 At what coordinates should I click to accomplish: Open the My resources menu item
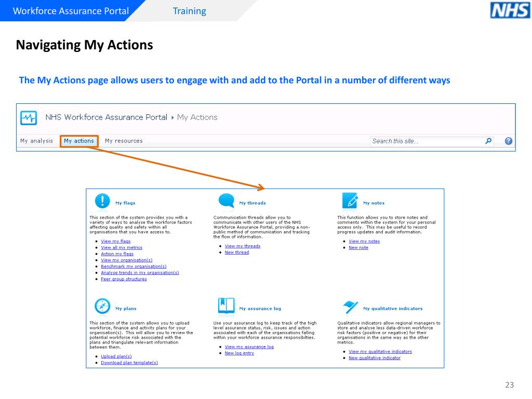[124, 141]
